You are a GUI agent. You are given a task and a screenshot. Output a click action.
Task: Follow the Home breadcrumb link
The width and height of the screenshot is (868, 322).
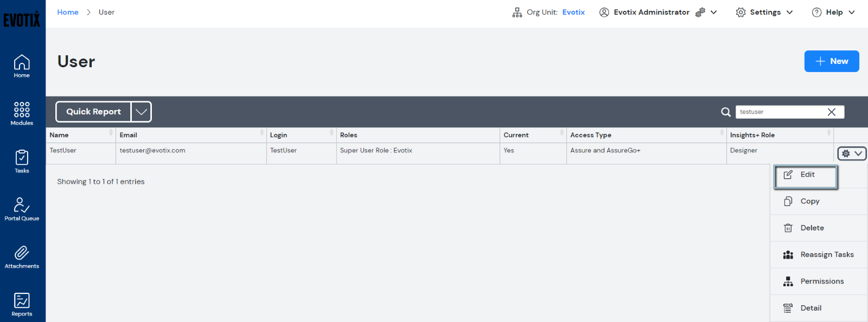[68, 12]
